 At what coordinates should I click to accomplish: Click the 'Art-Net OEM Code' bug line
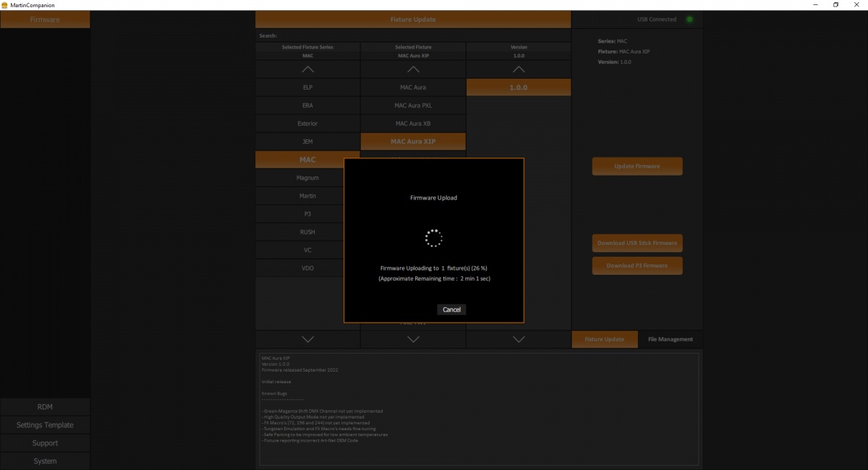click(x=310, y=440)
